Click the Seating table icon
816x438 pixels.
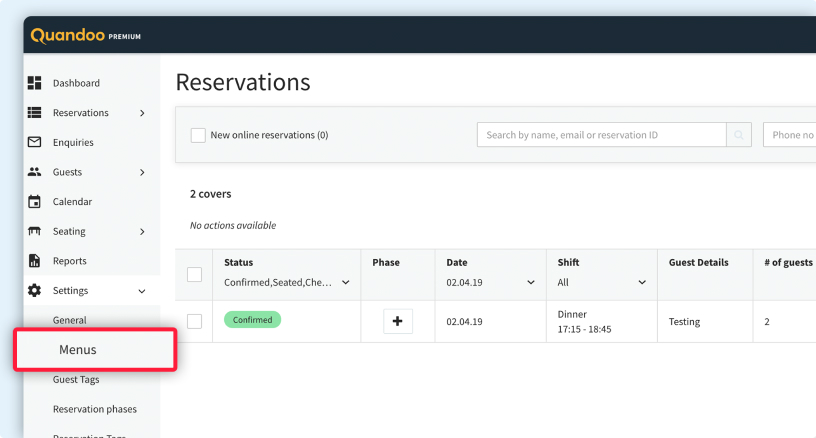tap(34, 231)
